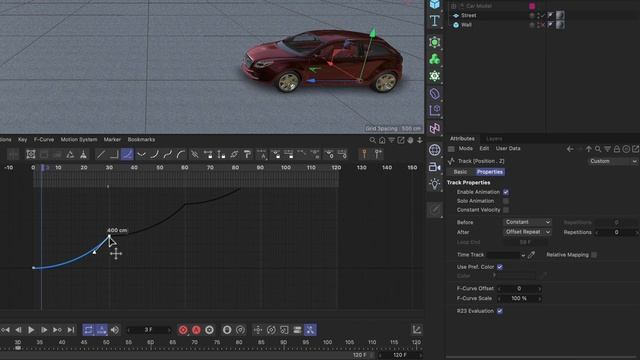
Task: Toggle highlighted point-level animation icon
Action: tap(310, 330)
